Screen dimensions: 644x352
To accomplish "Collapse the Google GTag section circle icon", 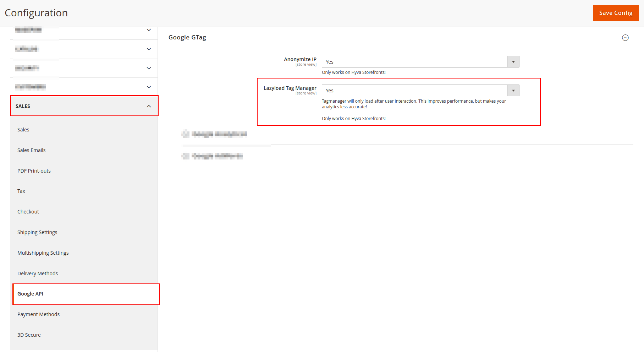I will coord(625,38).
